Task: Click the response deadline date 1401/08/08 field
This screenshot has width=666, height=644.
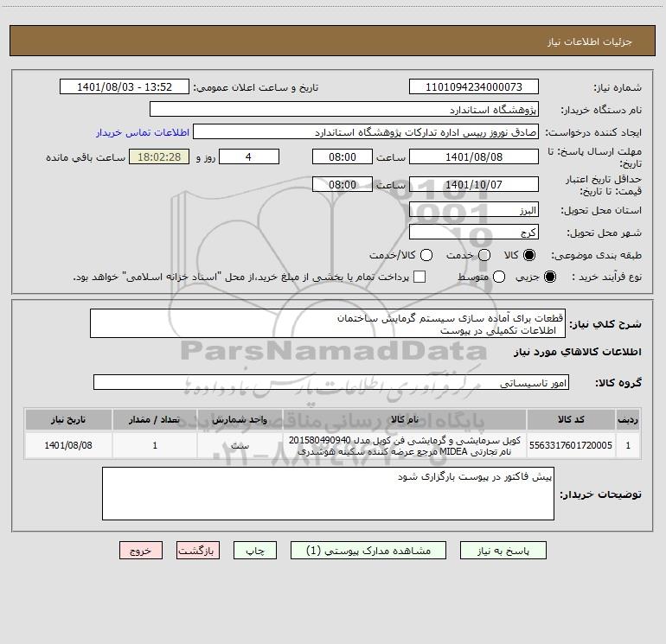Action: coord(474,156)
